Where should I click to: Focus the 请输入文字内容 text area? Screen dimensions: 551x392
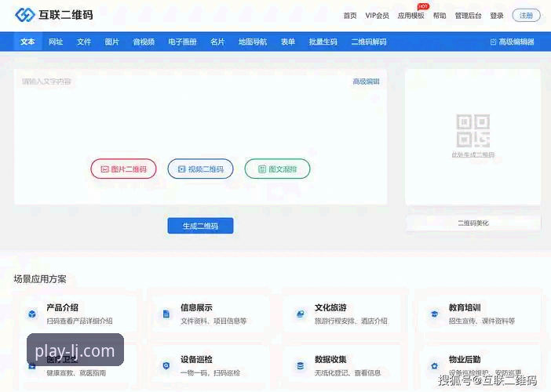tap(200, 137)
